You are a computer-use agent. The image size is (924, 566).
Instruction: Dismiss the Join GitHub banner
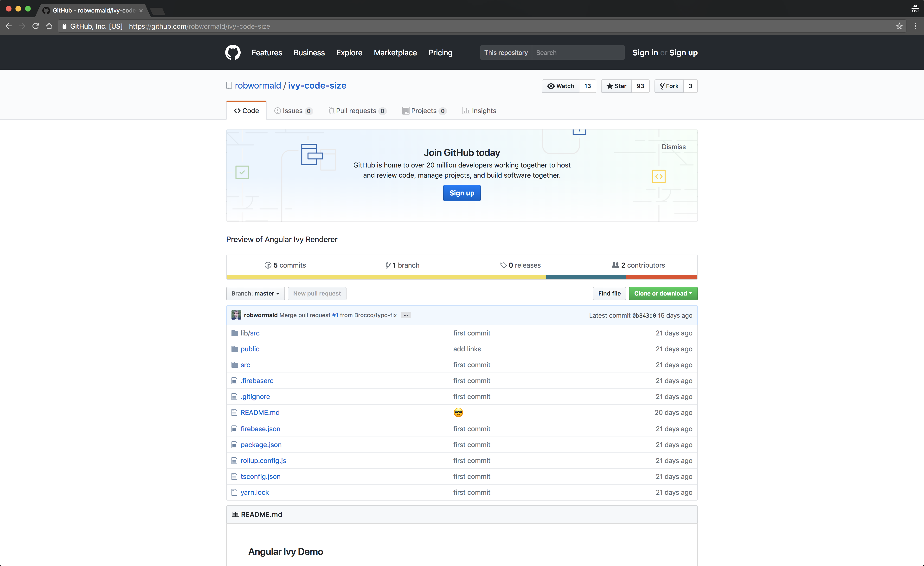[x=674, y=147]
